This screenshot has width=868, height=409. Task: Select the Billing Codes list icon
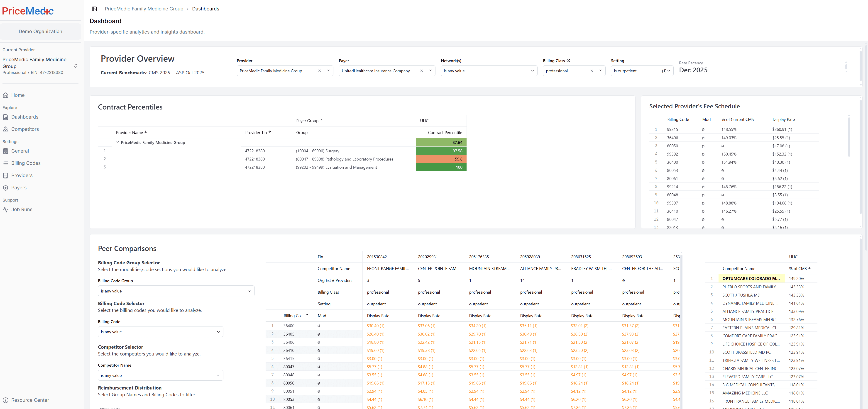[6, 163]
